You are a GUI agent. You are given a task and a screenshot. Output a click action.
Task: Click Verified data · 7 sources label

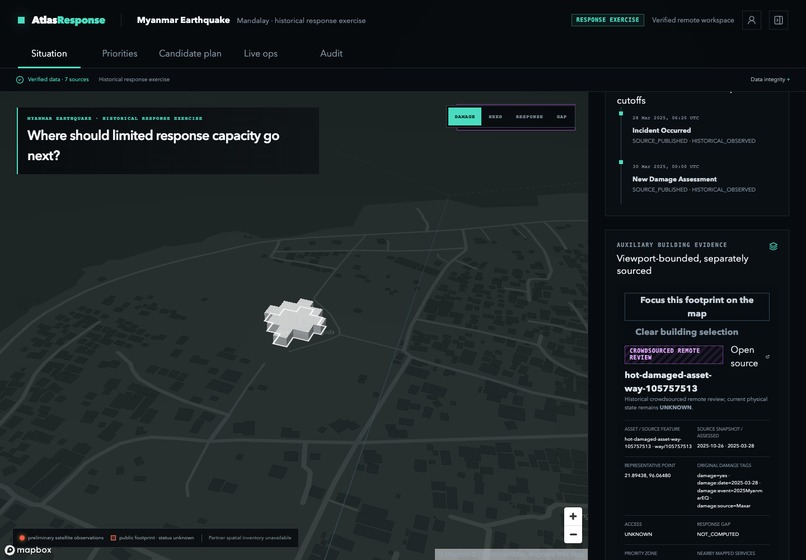(x=58, y=80)
